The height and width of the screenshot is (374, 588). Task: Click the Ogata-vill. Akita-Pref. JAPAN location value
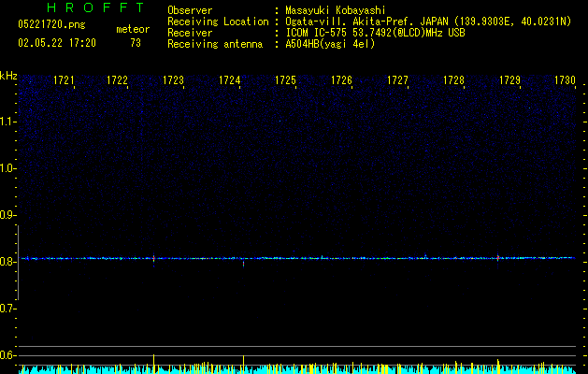click(428, 22)
